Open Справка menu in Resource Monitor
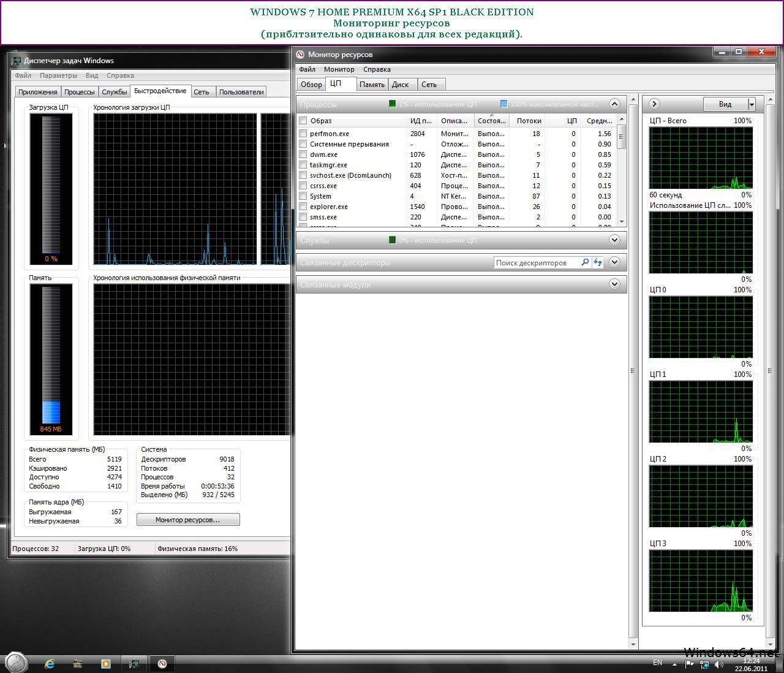The height and width of the screenshot is (673, 784). click(x=377, y=69)
